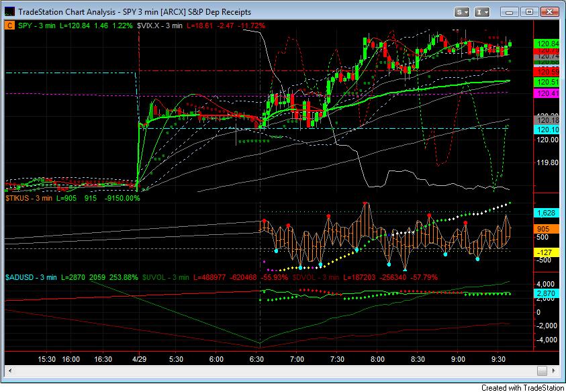Click the 9:00 time axis label
The height and width of the screenshot is (392, 566).
(x=457, y=360)
